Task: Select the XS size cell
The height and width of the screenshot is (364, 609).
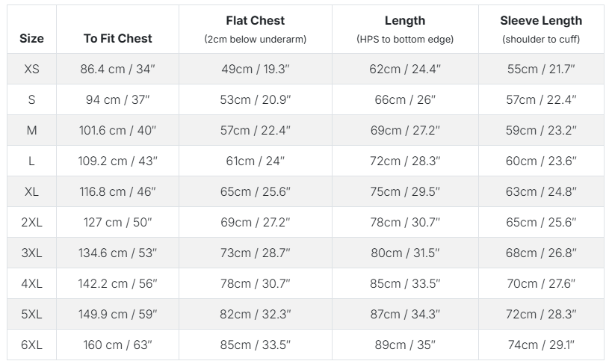Action: pyautogui.click(x=31, y=69)
